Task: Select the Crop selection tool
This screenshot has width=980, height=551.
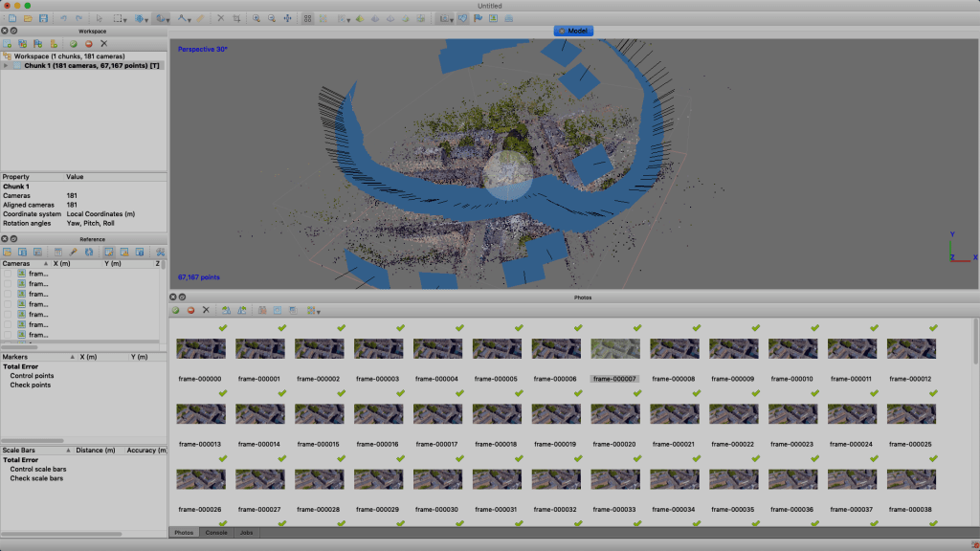Action: tap(236, 18)
